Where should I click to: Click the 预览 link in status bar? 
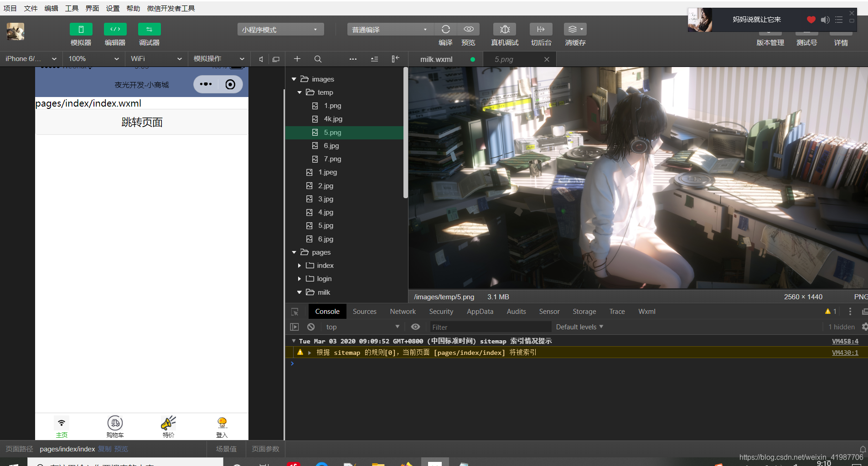(x=121, y=449)
